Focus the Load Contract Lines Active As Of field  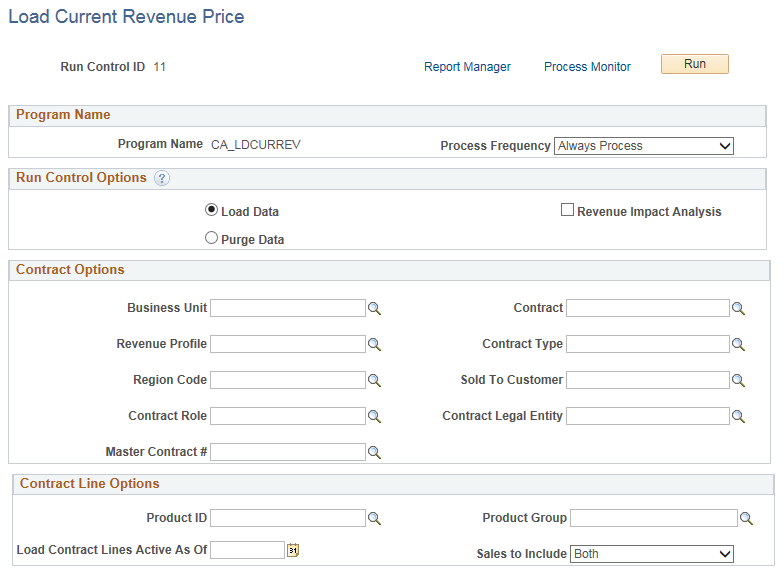coord(248,550)
